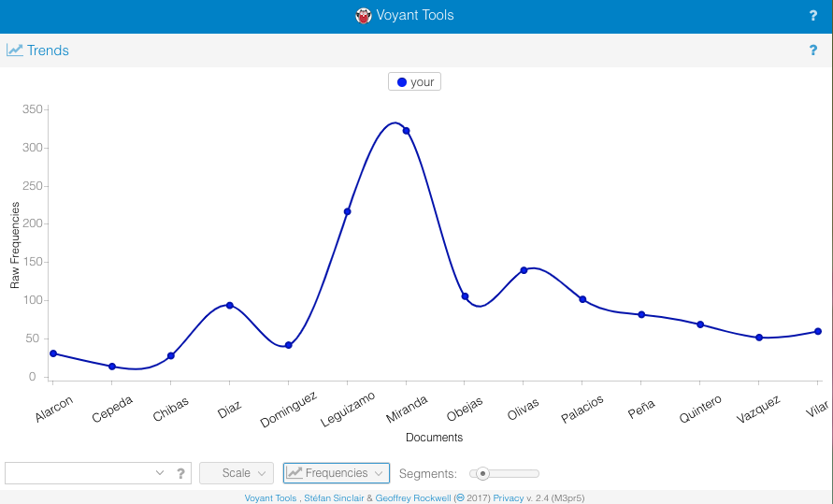The height and width of the screenshot is (504, 833).
Task: Open the Privacy link in footer
Action: coord(508,497)
